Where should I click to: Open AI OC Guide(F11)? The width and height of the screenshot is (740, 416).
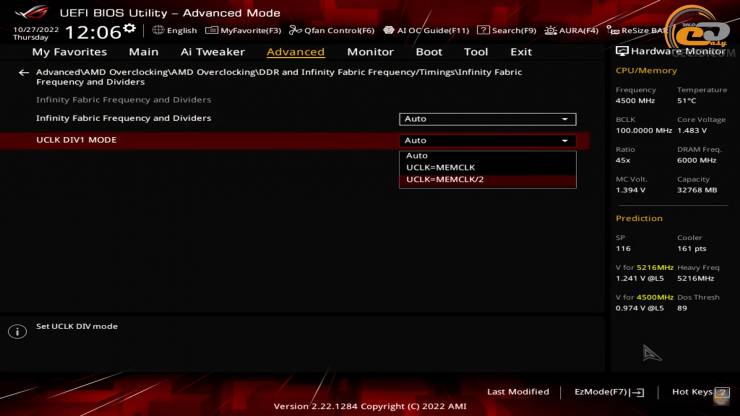pyautogui.click(x=426, y=30)
